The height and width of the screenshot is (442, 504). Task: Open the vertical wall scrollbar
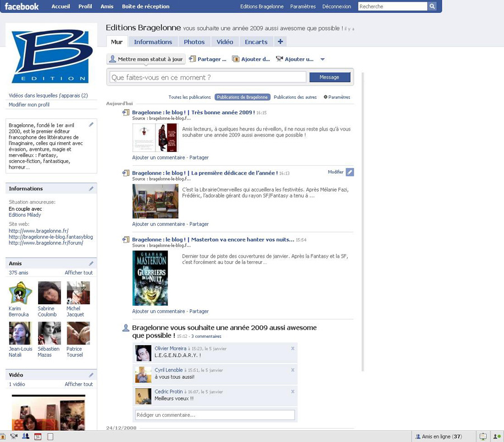(363, 222)
